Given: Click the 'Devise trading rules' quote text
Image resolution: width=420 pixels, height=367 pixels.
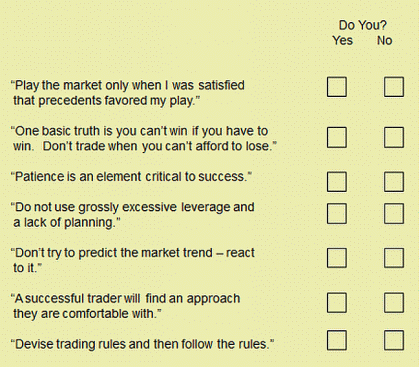Looking at the screenshot, I should click(142, 344).
